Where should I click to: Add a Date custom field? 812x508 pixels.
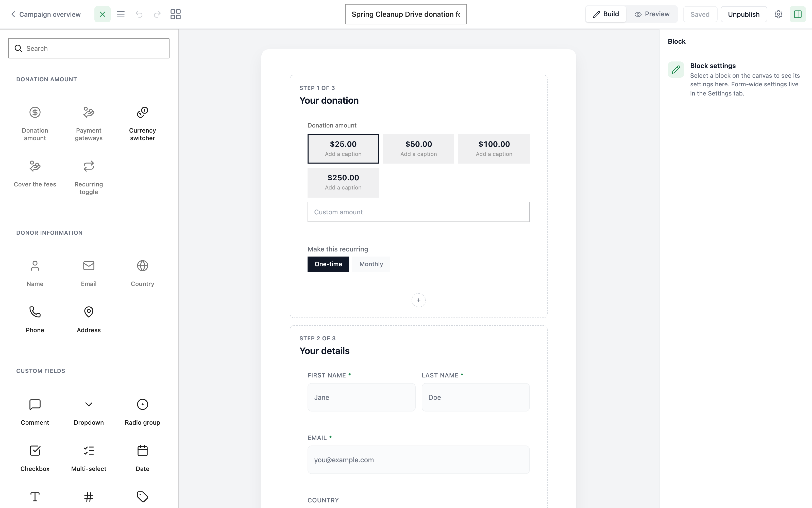click(x=142, y=458)
